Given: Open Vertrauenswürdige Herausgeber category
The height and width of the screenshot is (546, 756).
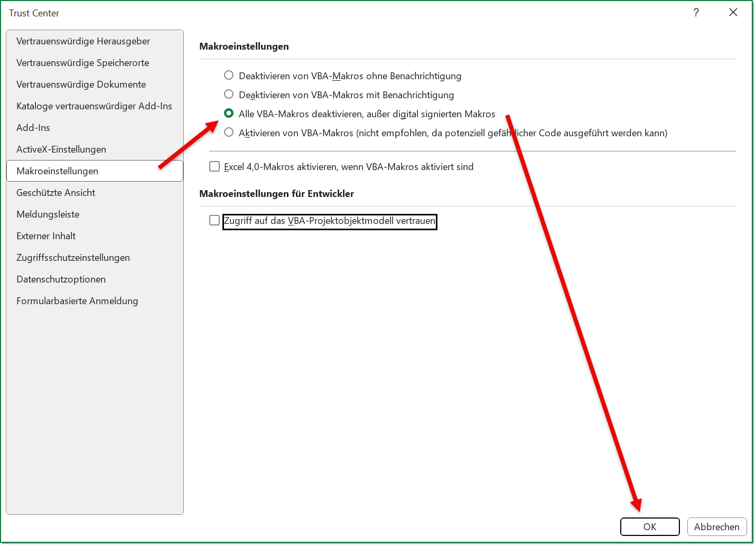Looking at the screenshot, I should (83, 41).
